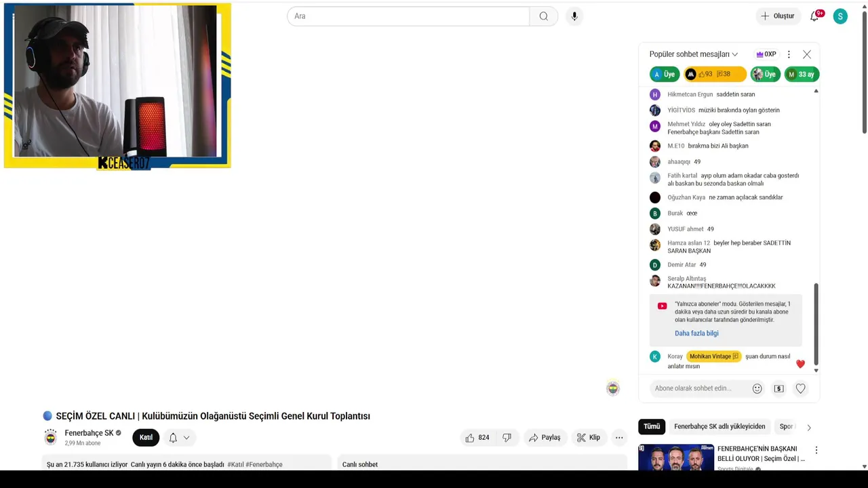Click Burak's chat avatar

click(x=655, y=213)
